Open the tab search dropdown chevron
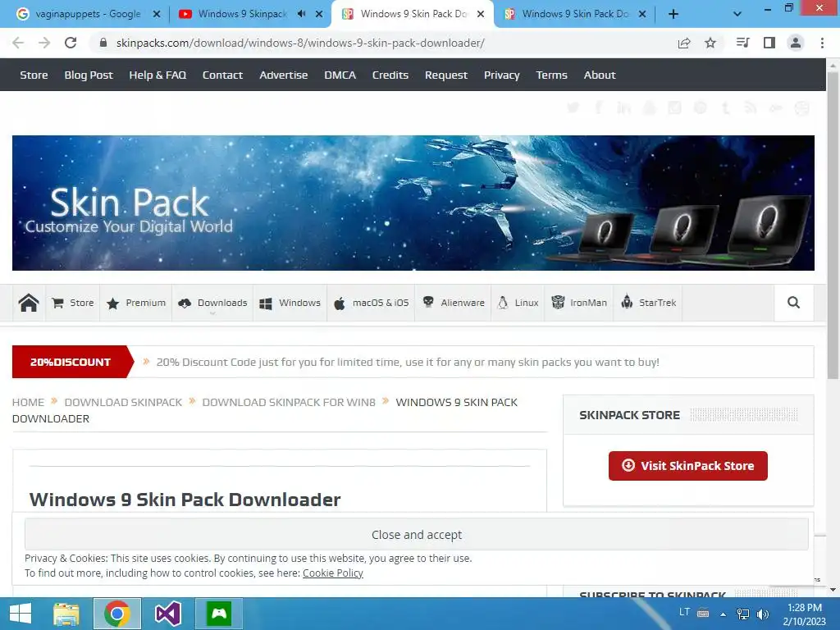 [737, 14]
